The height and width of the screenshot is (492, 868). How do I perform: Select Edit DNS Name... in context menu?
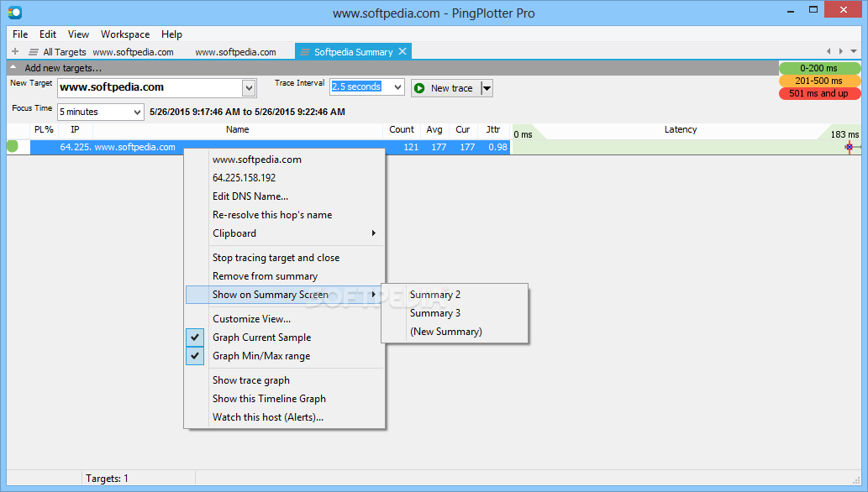[250, 196]
